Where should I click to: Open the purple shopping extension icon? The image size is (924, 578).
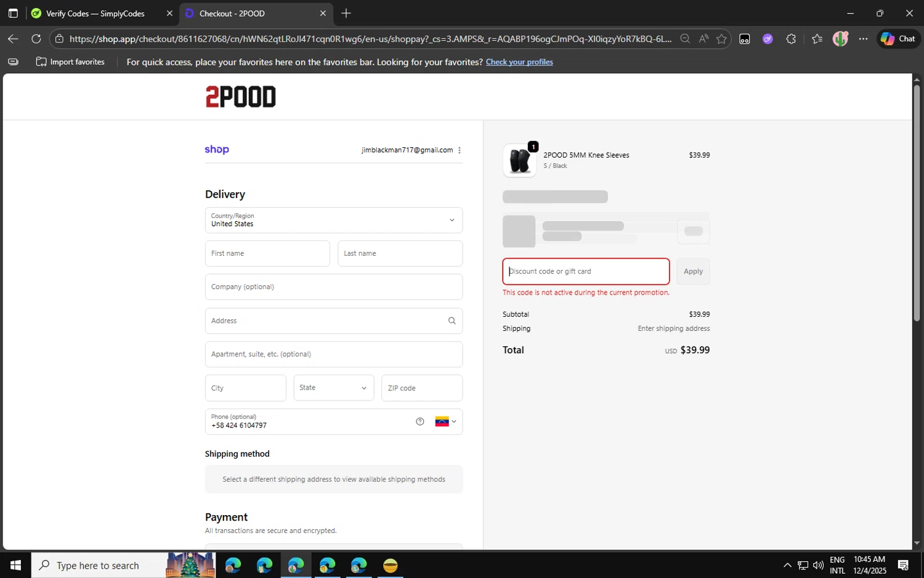768,39
